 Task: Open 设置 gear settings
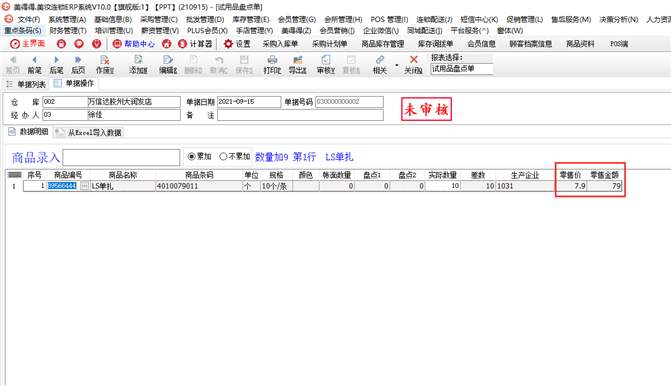click(x=237, y=44)
